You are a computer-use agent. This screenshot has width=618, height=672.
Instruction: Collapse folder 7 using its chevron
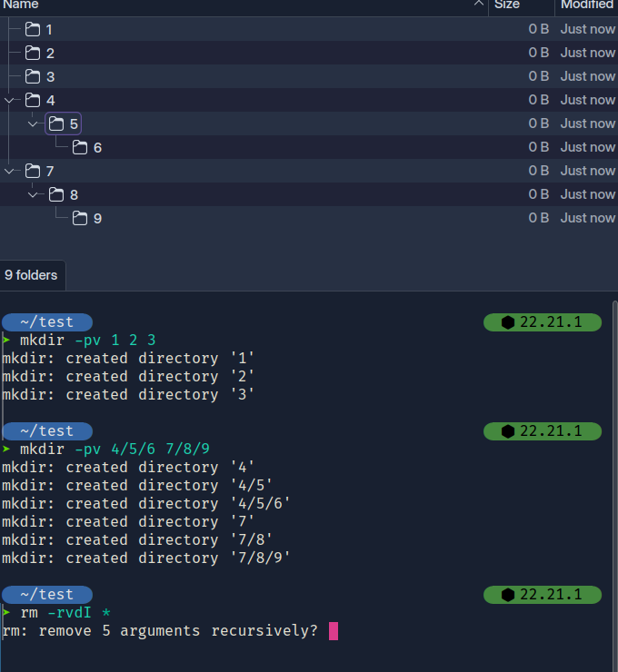(x=10, y=171)
